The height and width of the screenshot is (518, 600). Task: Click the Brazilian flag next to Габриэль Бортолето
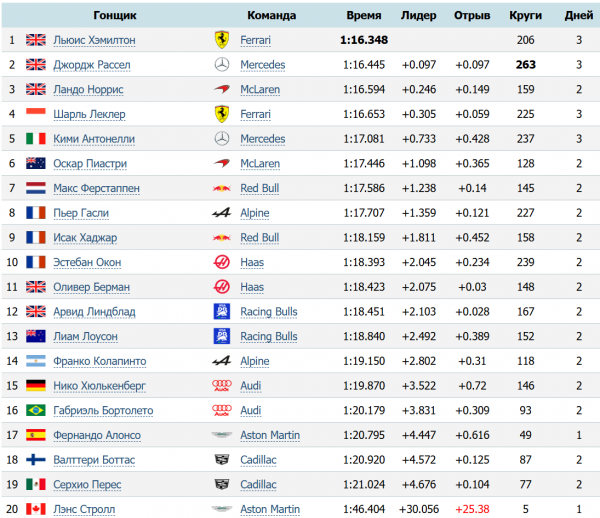36,410
